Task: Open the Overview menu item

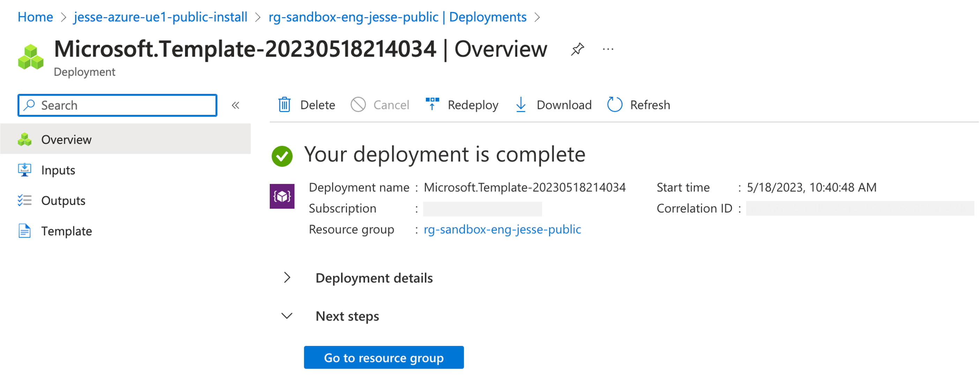Action: 126,139
